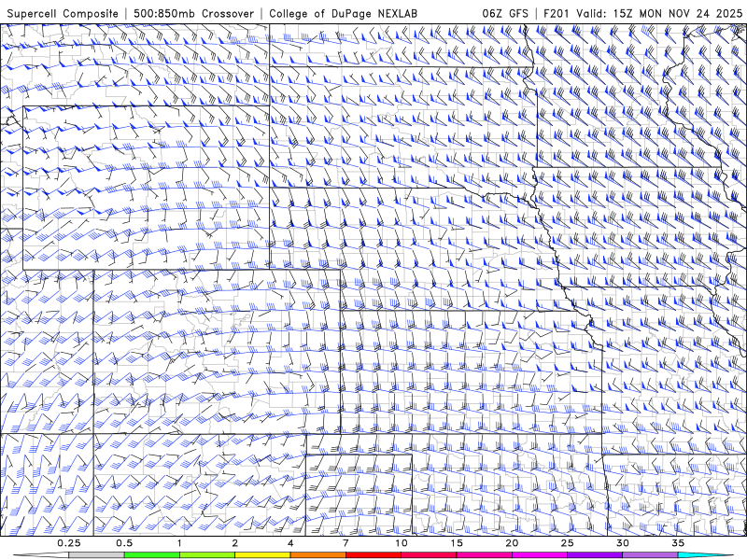This screenshot has width=747, height=560.
Task: Click the 'Supercell Composite' title text
Action: [x=63, y=13]
